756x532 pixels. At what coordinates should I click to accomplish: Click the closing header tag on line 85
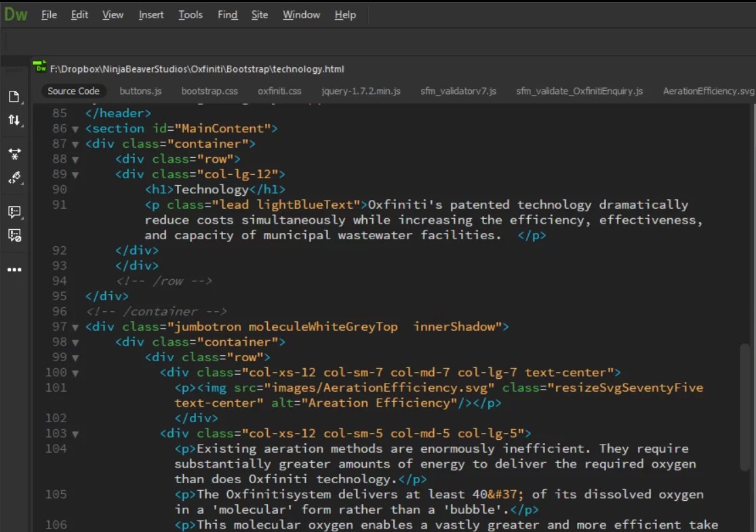pos(118,113)
